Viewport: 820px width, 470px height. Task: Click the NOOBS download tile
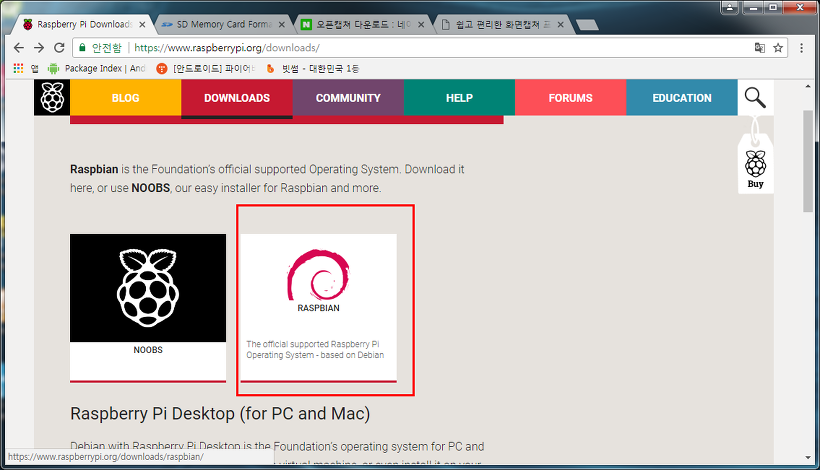click(148, 308)
